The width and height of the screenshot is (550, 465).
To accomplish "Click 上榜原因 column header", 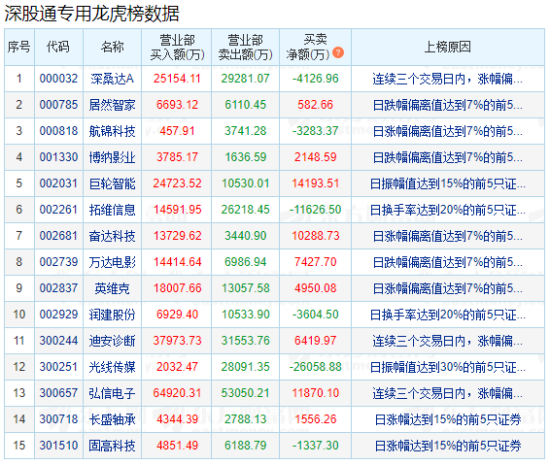I will (448, 47).
